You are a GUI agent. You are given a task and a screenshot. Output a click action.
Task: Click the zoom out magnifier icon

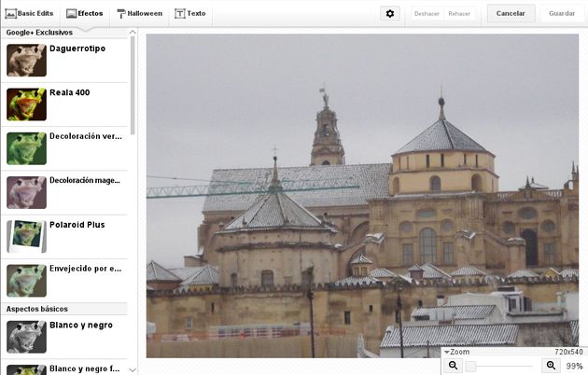pyautogui.click(x=454, y=366)
